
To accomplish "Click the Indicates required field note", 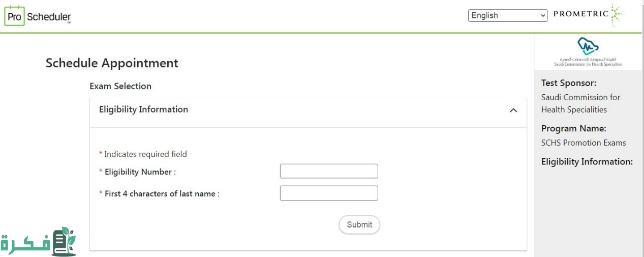I will 145,154.
